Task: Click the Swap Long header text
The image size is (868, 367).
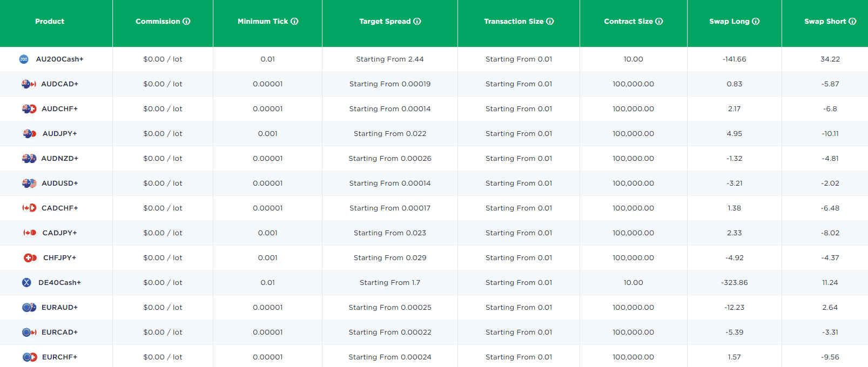Action: [729, 22]
